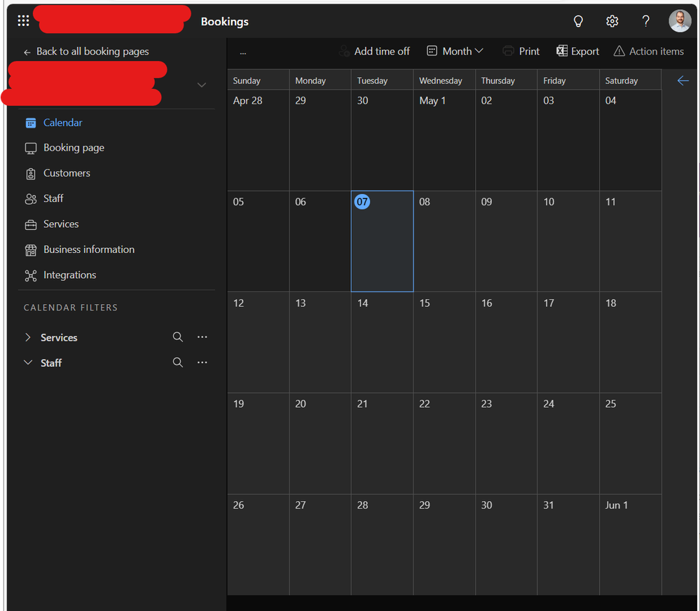
Task: Select May 1 calendar cell
Action: coord(444,140)
